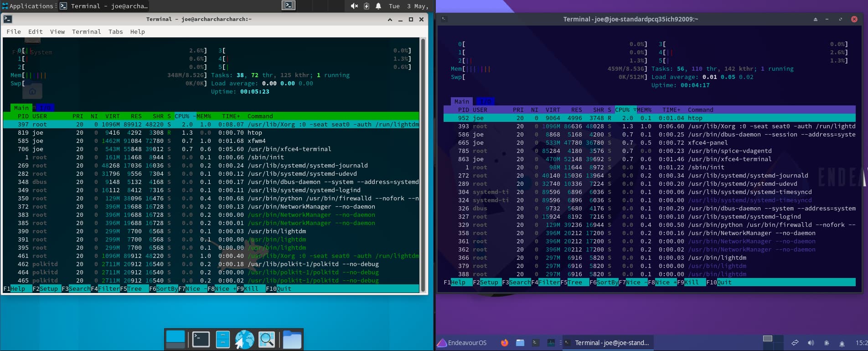Screen dimensions: 868x351
Task: Open the File Manager cabinet icon in the dock
Action: click(222, 340)
